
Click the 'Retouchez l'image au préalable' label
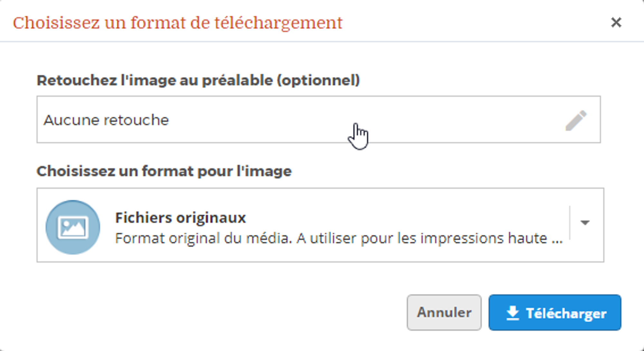click(x=198, y=80)
